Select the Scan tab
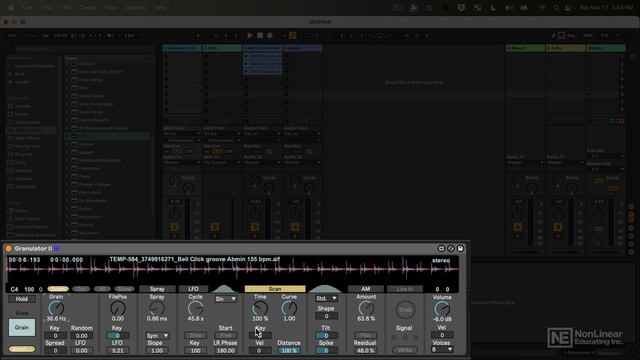 pos(275,289)
